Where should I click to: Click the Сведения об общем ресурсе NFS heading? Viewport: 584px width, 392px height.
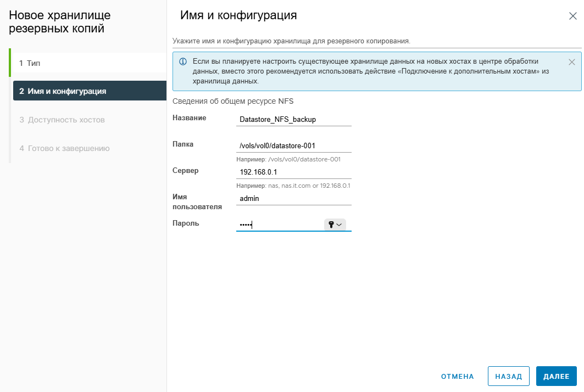pyautogui.click(x=233, y=101)
